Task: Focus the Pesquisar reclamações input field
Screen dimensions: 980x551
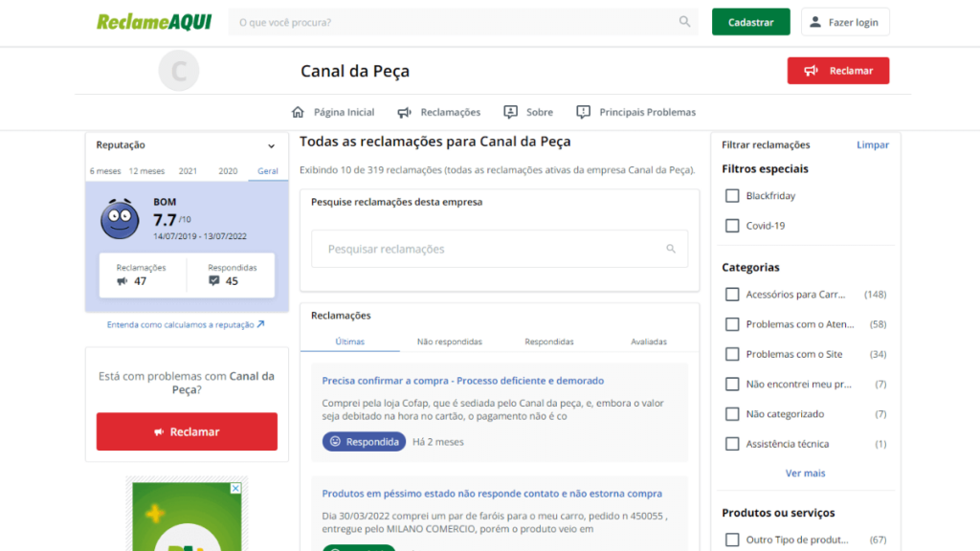Action: click(488, 249)
